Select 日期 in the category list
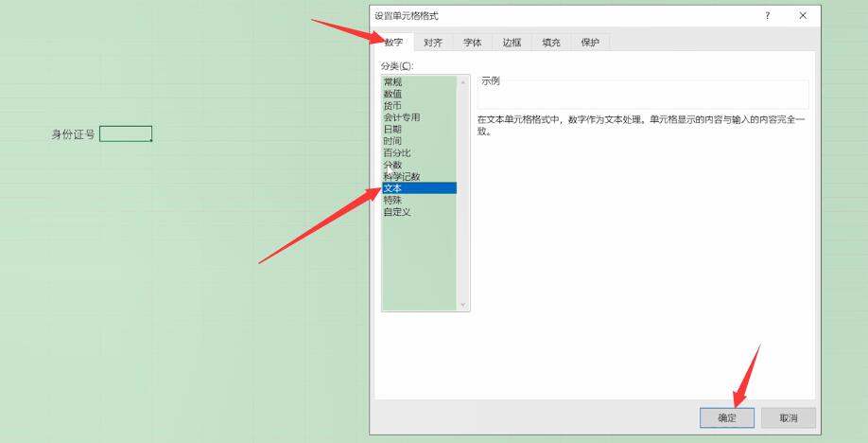The width and height of the screenshot is (868, 443). point(419,129)
